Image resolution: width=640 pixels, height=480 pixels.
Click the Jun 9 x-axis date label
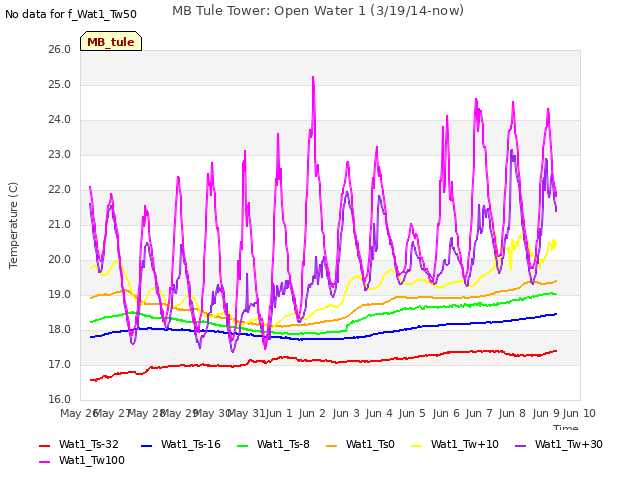click(546, 413)
